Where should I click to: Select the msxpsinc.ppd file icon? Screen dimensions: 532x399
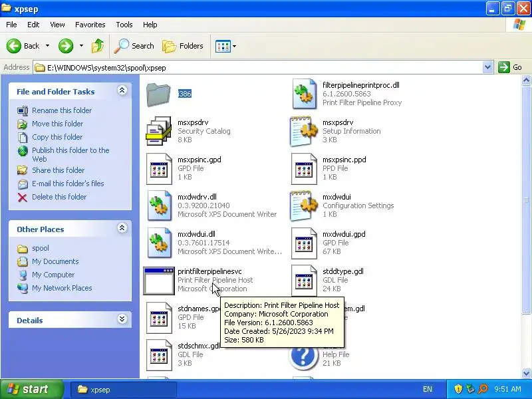304,169
